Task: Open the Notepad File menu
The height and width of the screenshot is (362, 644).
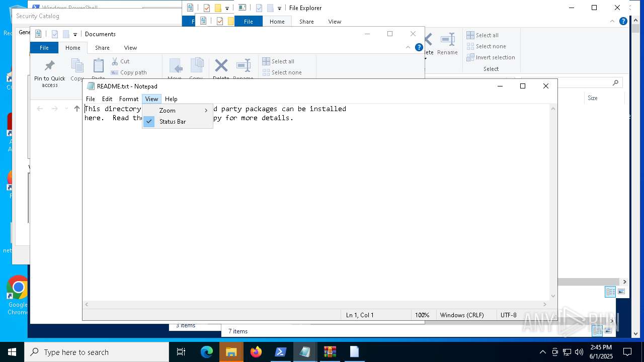Action: [x=91, y=99]
